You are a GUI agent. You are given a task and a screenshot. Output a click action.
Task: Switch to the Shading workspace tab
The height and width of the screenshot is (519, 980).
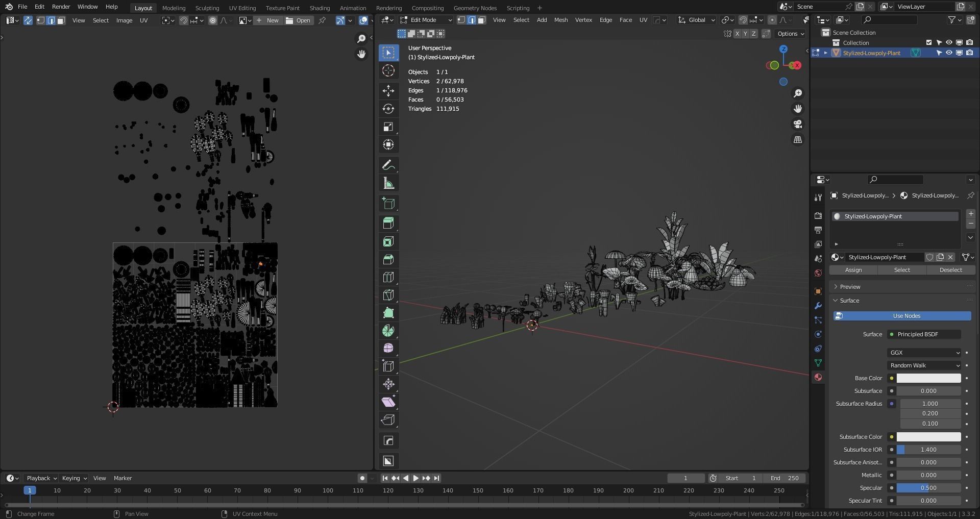click(320, 8)
